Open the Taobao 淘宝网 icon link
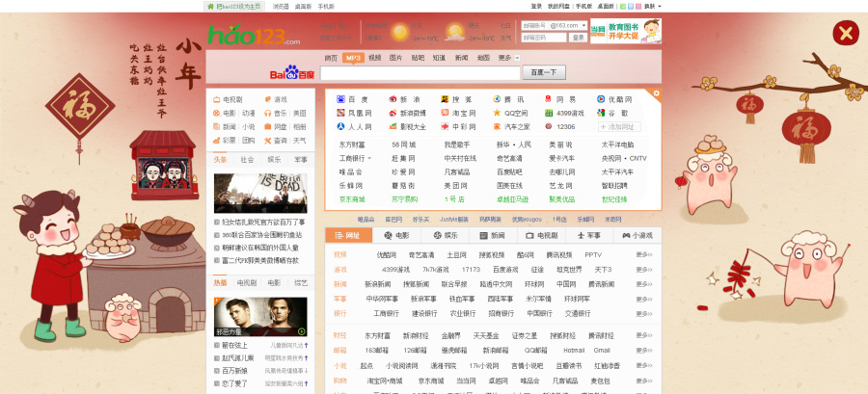The height and width of the screenshot is (394, 868). click(x=445, y=113)
